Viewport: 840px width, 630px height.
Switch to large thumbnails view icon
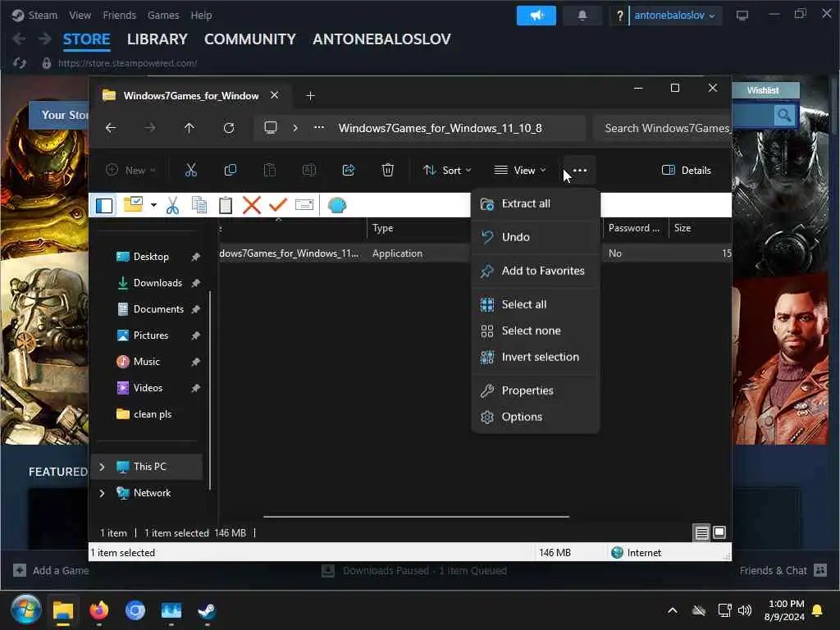(719, 532)
